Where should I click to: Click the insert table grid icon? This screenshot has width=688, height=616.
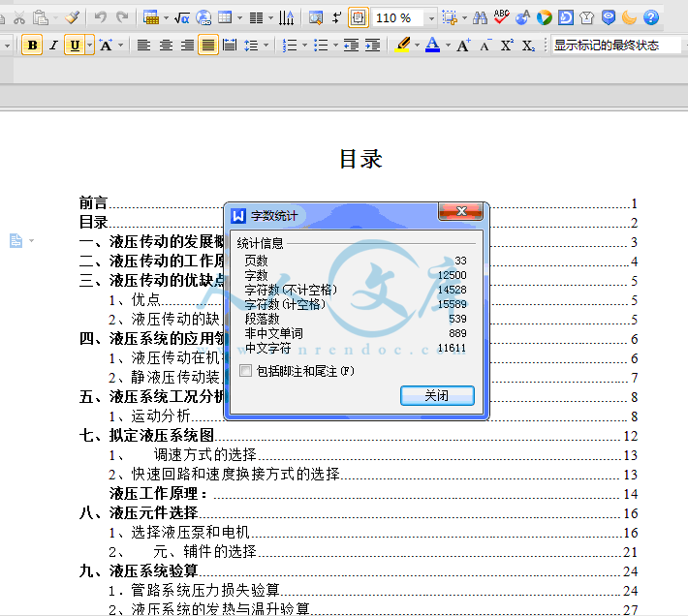[225, 18]
